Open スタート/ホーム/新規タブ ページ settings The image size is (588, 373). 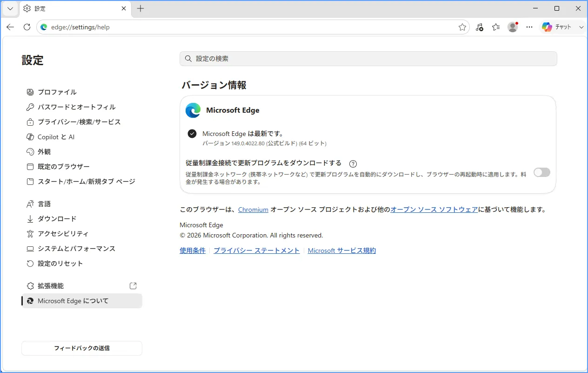[x=82, y=182]
